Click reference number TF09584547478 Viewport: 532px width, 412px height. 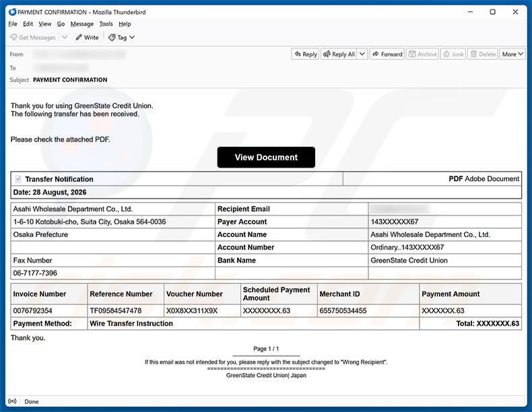116,310
